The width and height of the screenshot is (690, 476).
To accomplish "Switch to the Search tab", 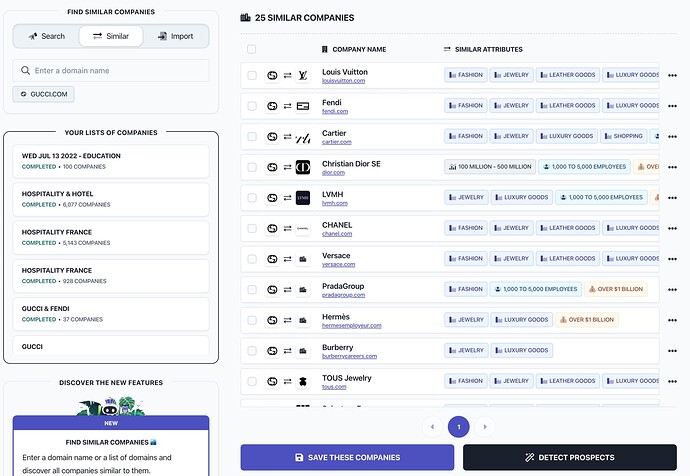I will (x=47, y=36).
